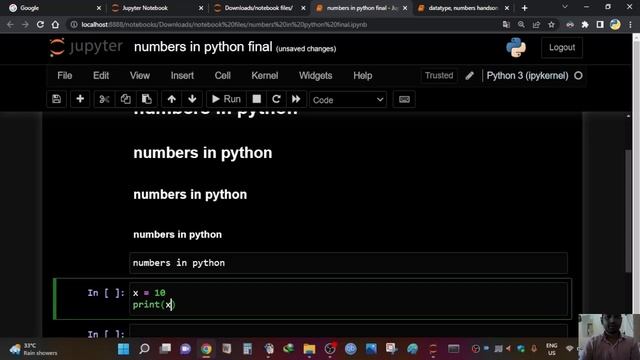Open a new browser tab
640x360 pixels.
click(524, 8)
